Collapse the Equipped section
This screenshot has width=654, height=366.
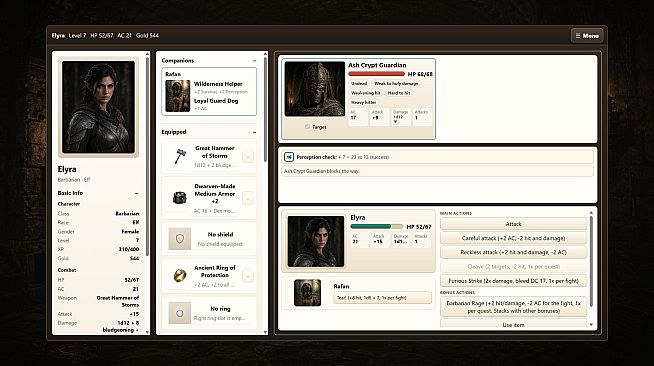[x=254, y=132]
